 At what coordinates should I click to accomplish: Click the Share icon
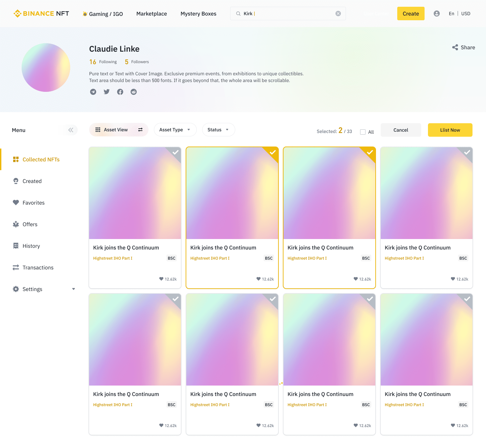coord(455,48)
